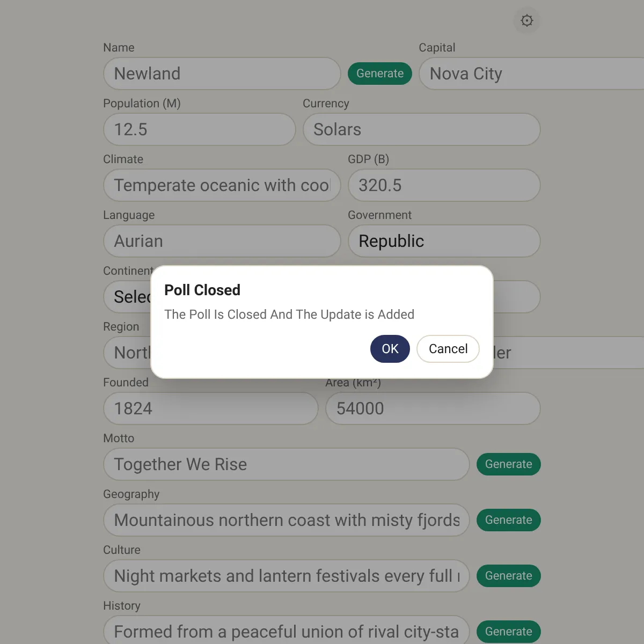Focus the Climate text field

(222, 185)
